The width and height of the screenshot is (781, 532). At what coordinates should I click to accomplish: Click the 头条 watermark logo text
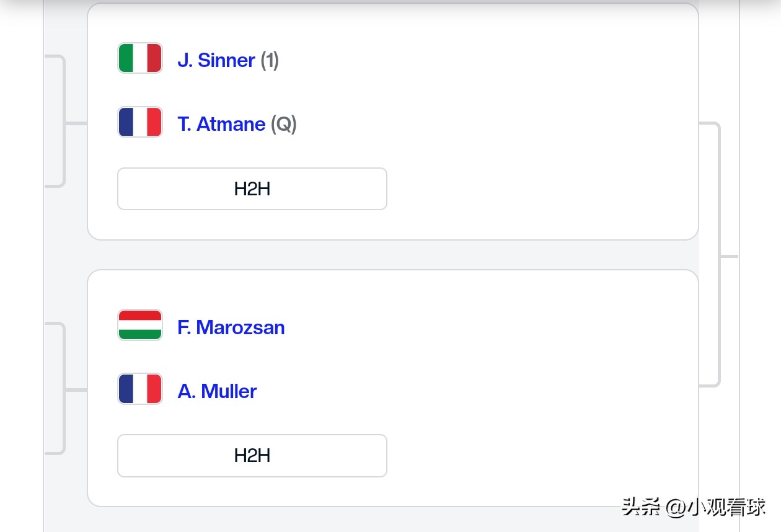click(x=642, y=507)
